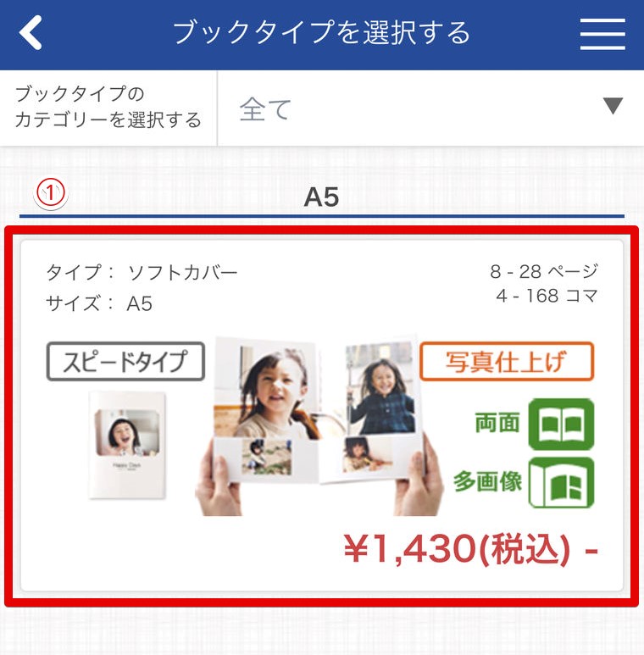Select the A5 section heading
The height and width of the screenshot is (655, 644).
click(321, 197)
